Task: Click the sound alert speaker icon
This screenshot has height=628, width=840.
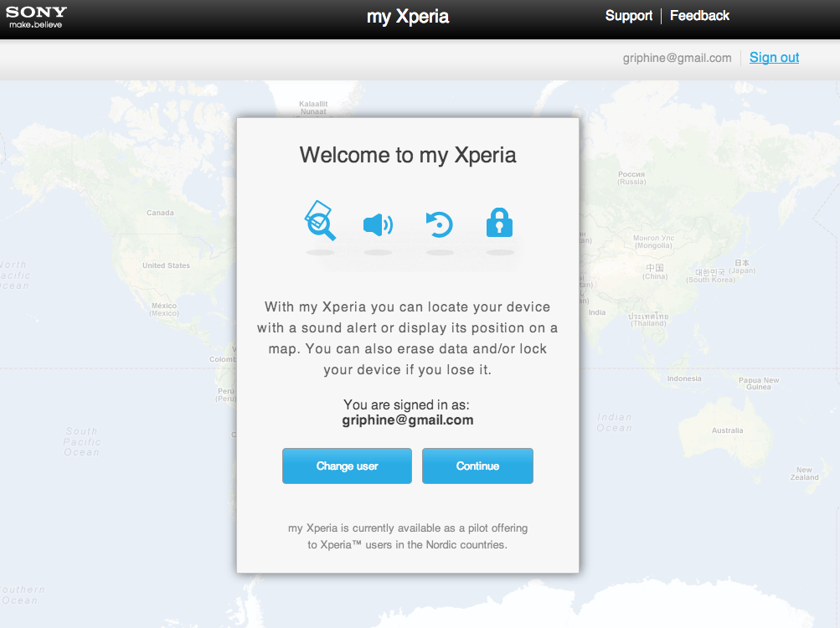Action: pyautogui.click(x=379, y=224)
